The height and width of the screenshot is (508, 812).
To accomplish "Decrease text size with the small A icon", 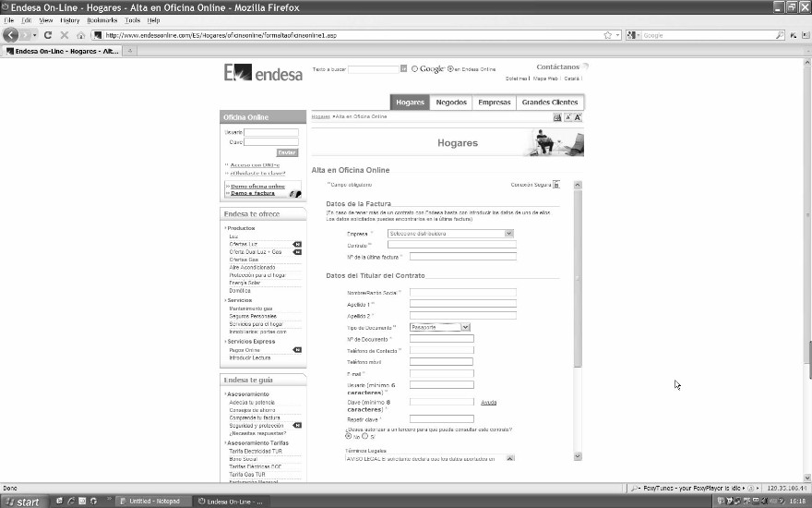I will (x=568, y=117).
